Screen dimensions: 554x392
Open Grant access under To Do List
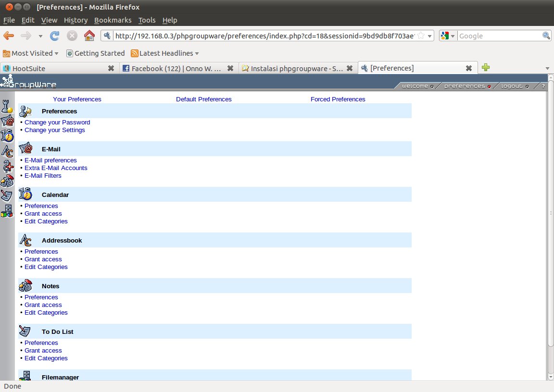click(43, 350)
